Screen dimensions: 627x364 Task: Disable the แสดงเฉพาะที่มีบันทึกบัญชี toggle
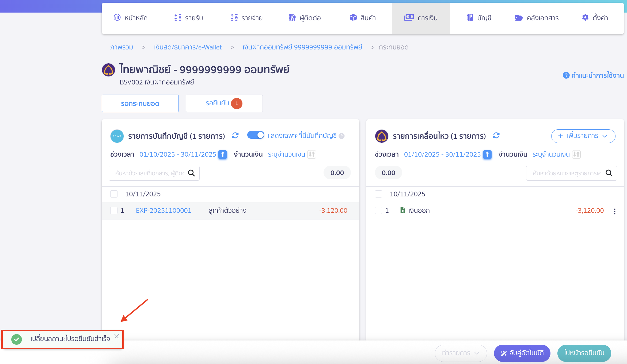pyautogui.click(x=256, y=135)
